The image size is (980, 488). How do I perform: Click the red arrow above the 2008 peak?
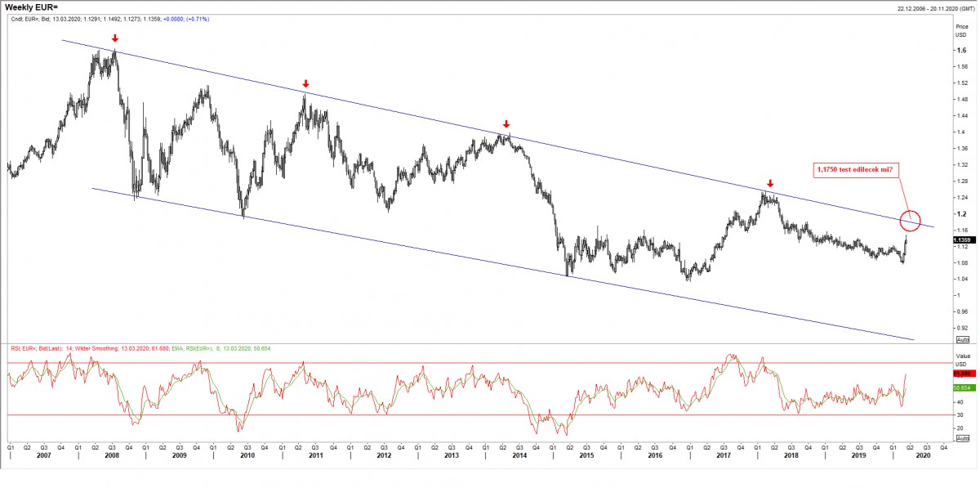(115, 38)
